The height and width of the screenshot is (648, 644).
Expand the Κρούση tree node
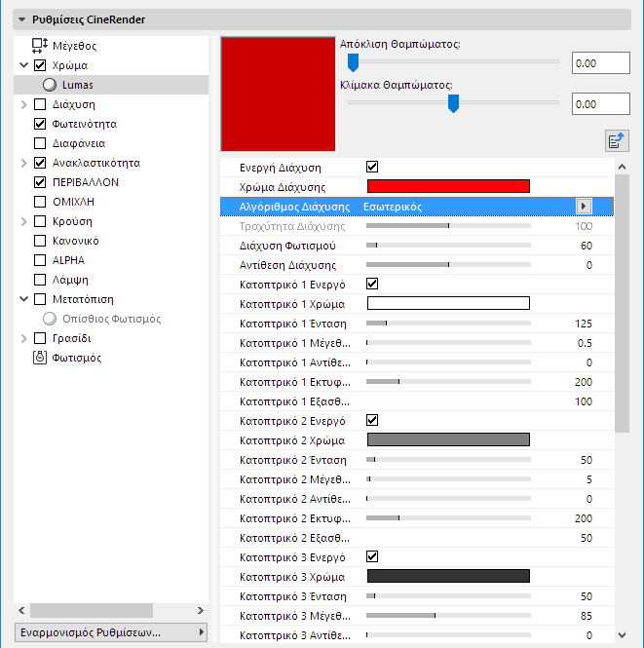pyautogui.click(x=24, y=221)
